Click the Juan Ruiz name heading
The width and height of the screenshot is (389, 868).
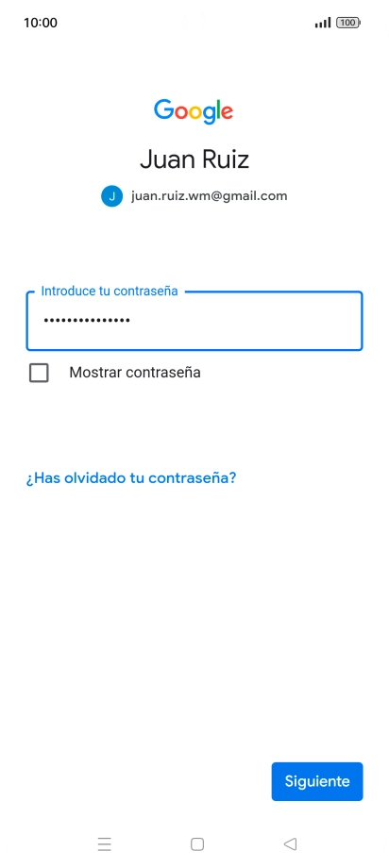[x=194, y=159]
